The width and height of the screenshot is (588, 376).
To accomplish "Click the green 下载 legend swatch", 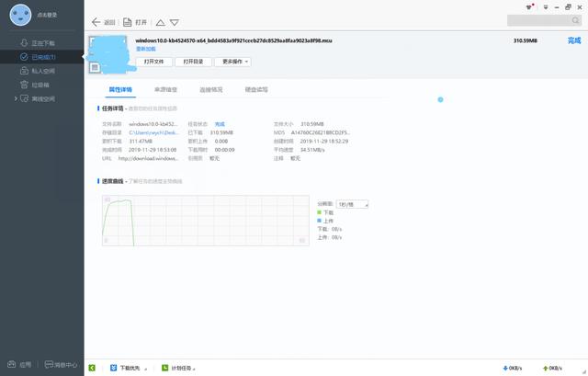I will (319, 212).
